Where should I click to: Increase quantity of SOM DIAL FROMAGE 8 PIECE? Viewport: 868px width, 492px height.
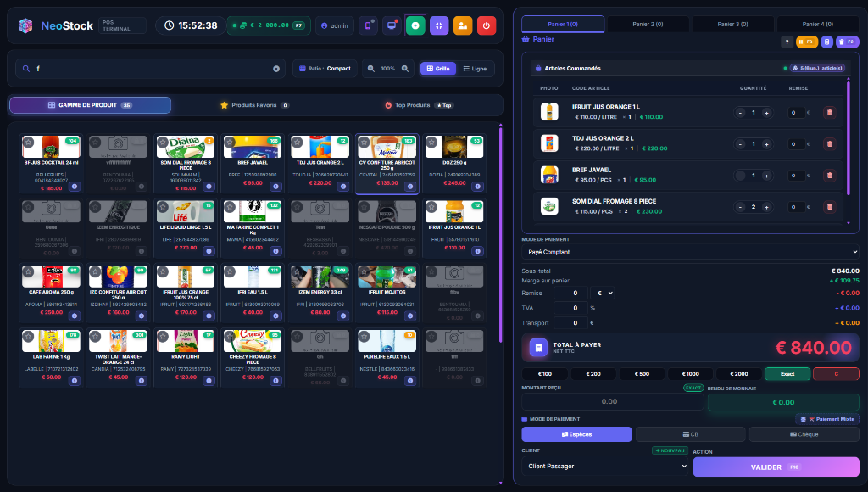(x=766, y=207)
